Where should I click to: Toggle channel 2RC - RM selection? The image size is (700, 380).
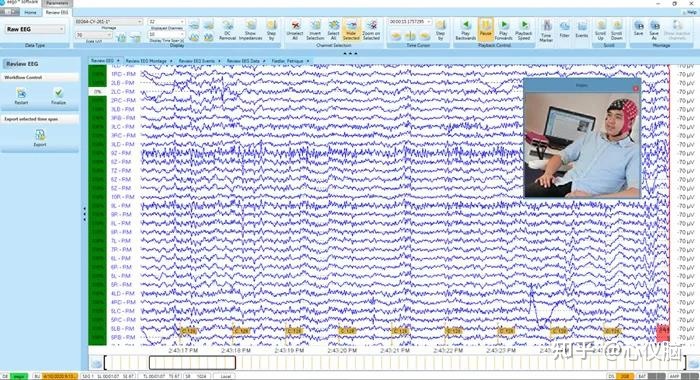click(123, 100)
